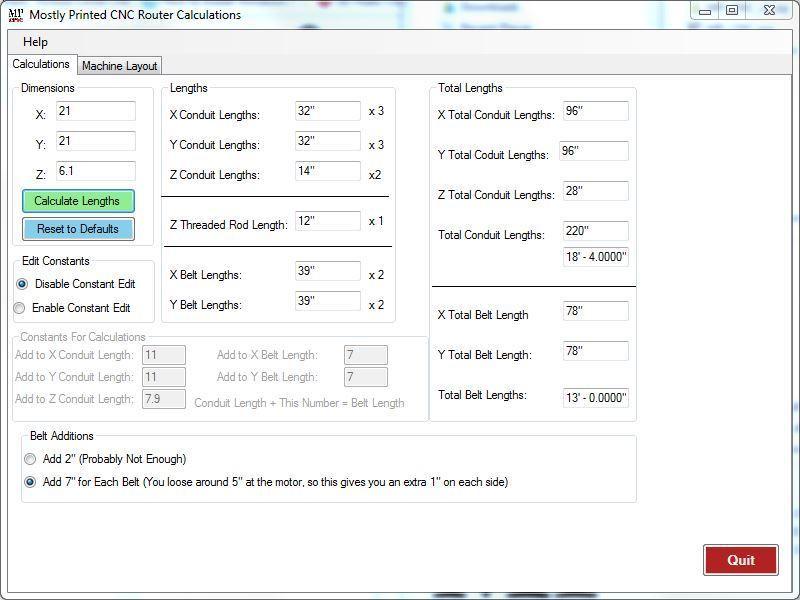The width and height of the screenshot is (800, 600).
Task: Minimize the CNC Router Calculations window
Action: click(705, 11)
